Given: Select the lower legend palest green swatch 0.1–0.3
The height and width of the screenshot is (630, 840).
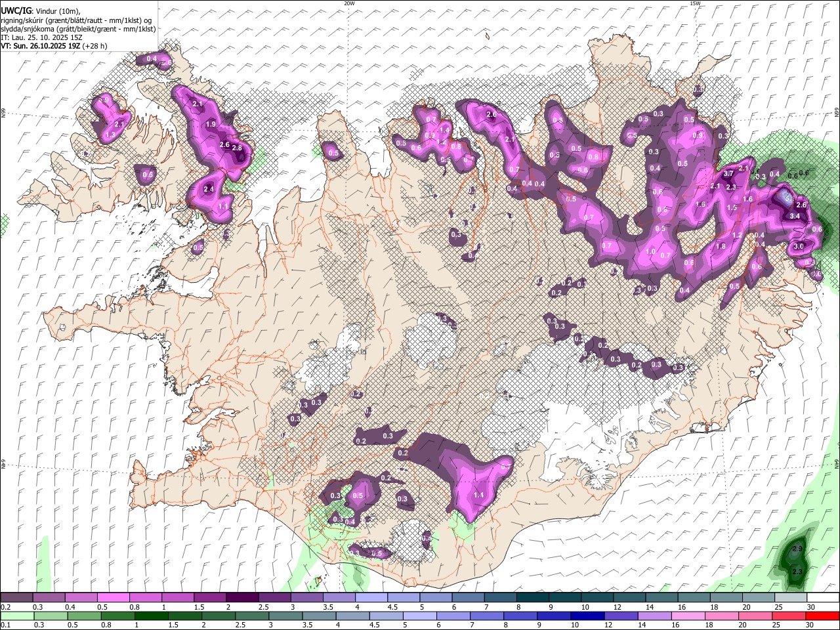Looking at the screenshot, I should pos(17,616).
